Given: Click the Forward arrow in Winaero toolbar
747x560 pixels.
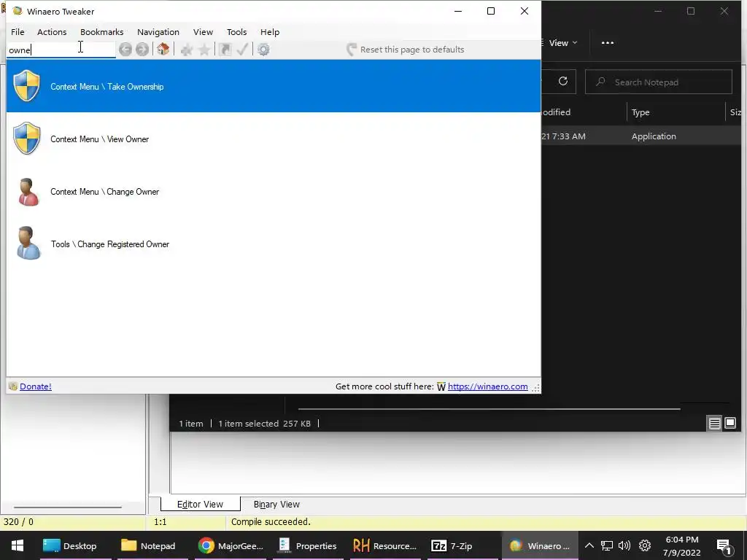Looking at the screenshot, I should pos(142,49).
